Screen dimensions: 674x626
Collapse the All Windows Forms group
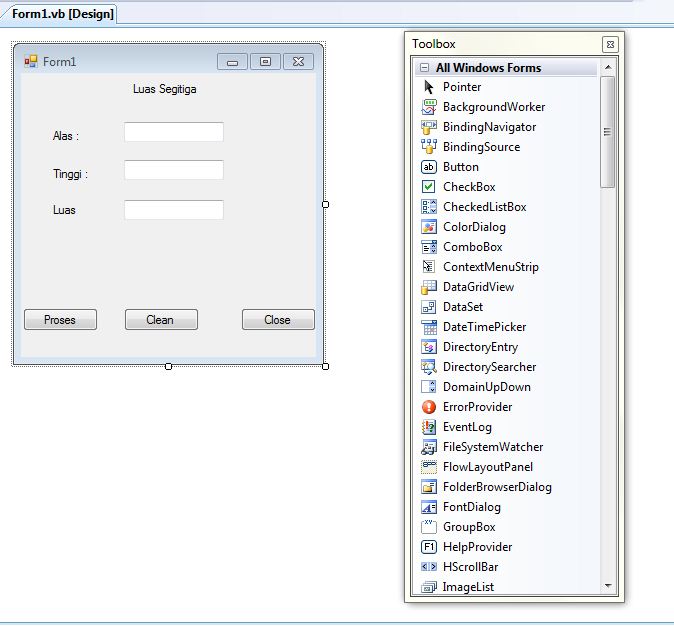(x=424, y=68)
